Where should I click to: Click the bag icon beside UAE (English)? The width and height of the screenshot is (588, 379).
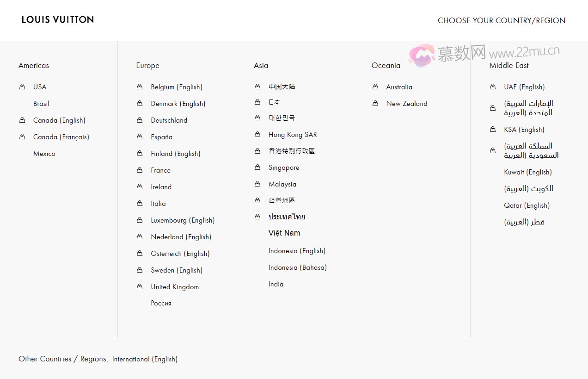[493, 87]
